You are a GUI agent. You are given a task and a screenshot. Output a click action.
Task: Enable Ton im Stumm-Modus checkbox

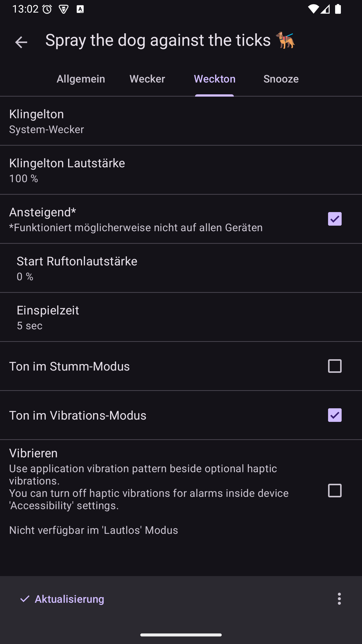(335, 366)
